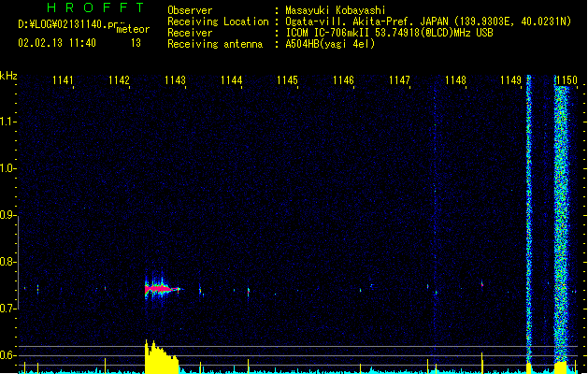Screen dimensions: 588x374
Task: Click the 0.6 frequency axis label
Action: pyautogui.click(x=7, y=355)
